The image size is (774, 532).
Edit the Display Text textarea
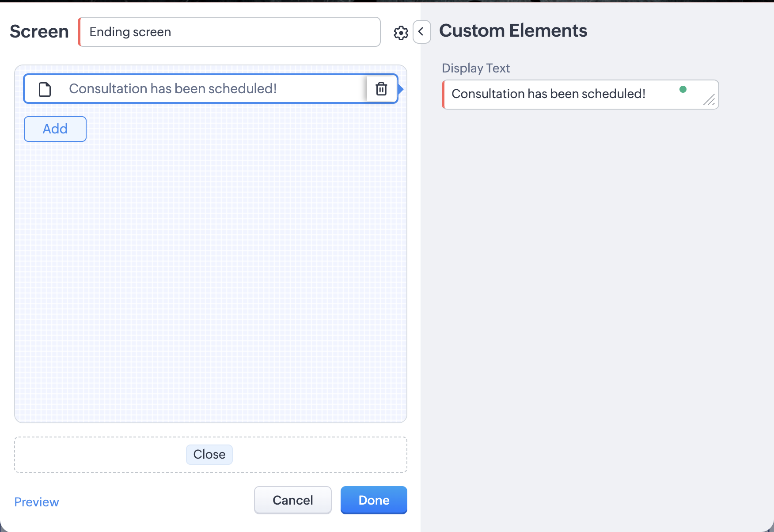(x=561, y=94)
